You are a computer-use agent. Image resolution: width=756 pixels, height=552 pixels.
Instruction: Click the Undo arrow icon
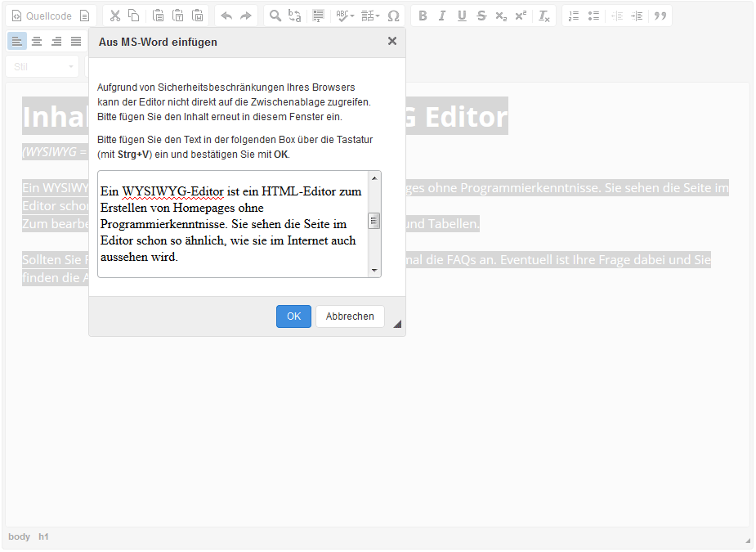226,16
